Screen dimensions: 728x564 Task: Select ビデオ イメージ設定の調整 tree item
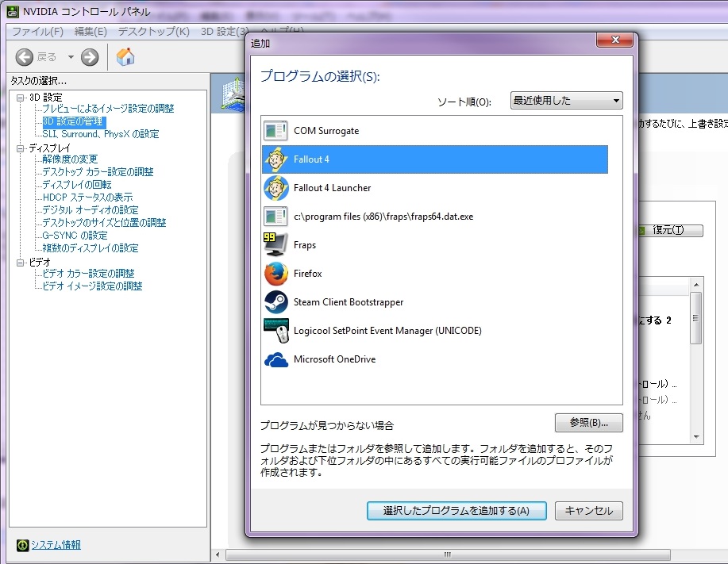[x=92, y=286]
